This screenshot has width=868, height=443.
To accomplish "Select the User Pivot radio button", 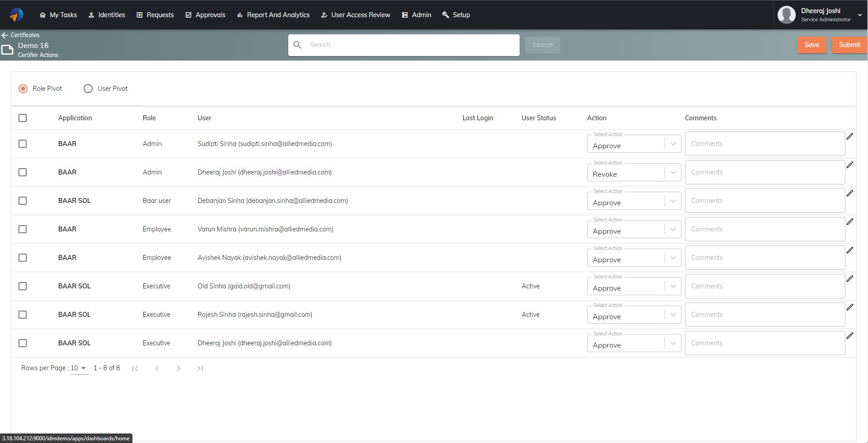I will (x=88, y=89).
